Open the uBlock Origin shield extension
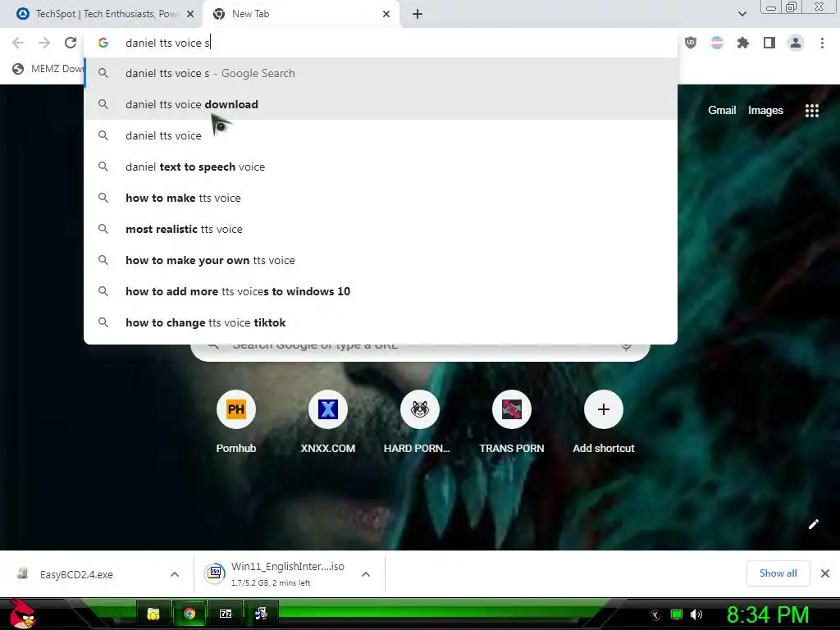The width and height of the screenshot is (840, 630). 691,43
